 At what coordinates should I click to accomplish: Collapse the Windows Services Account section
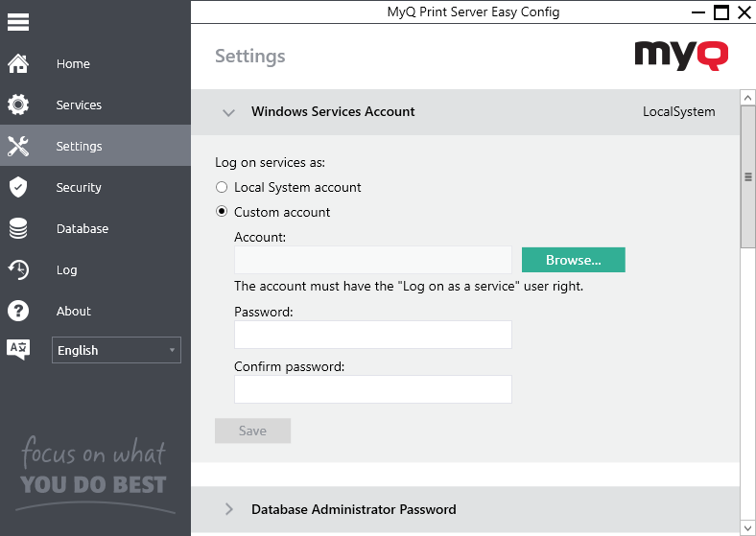click(228, 112)
